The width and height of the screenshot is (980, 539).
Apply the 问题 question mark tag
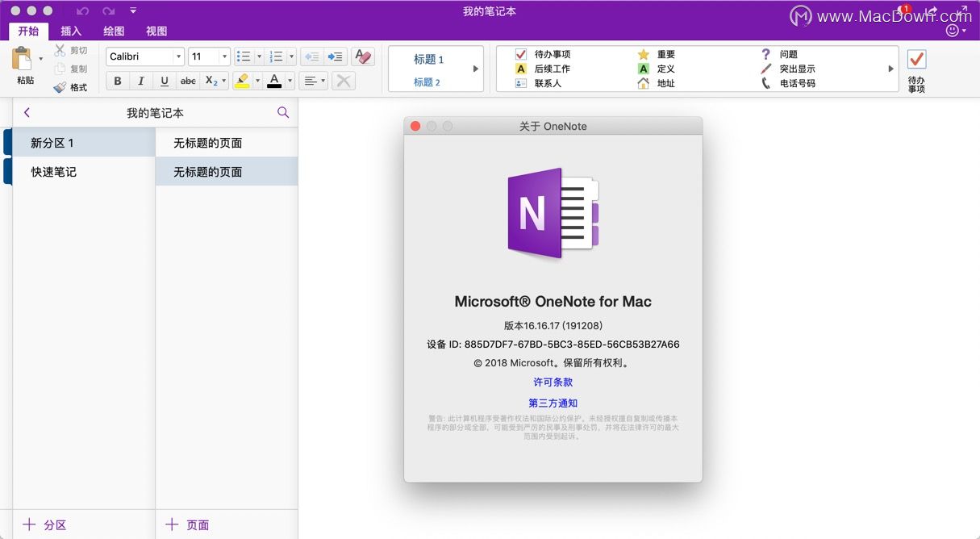tap(778, 54)
